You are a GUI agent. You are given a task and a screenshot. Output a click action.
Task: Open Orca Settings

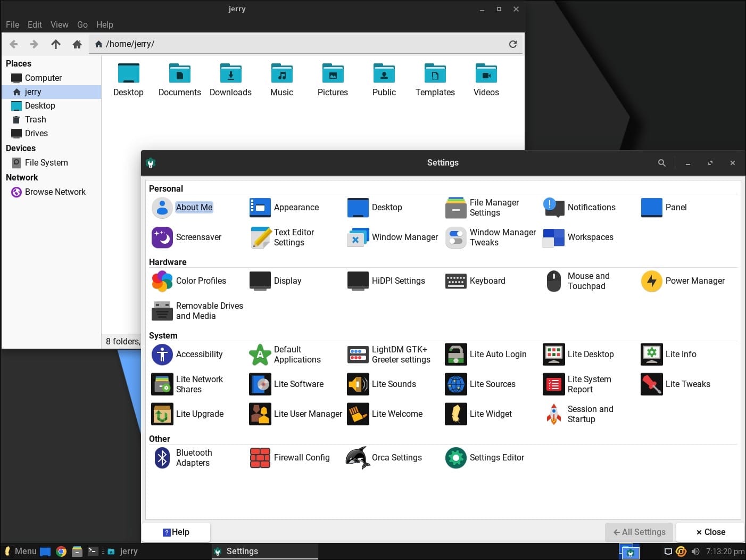(x=385, y=458)
